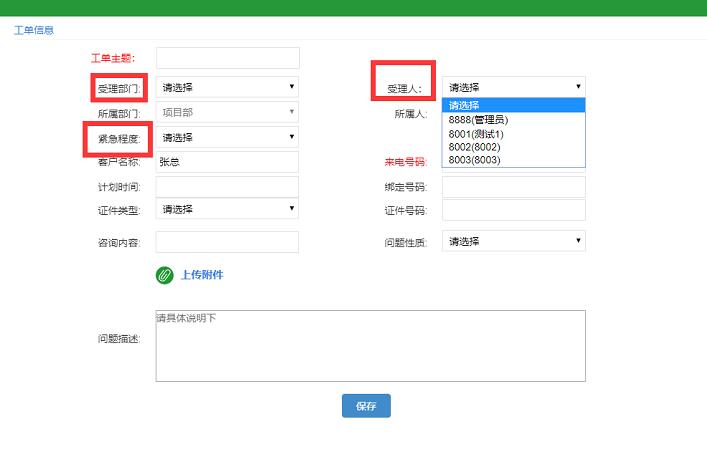Click the 问题描述 text area

(x=370, y=346)
